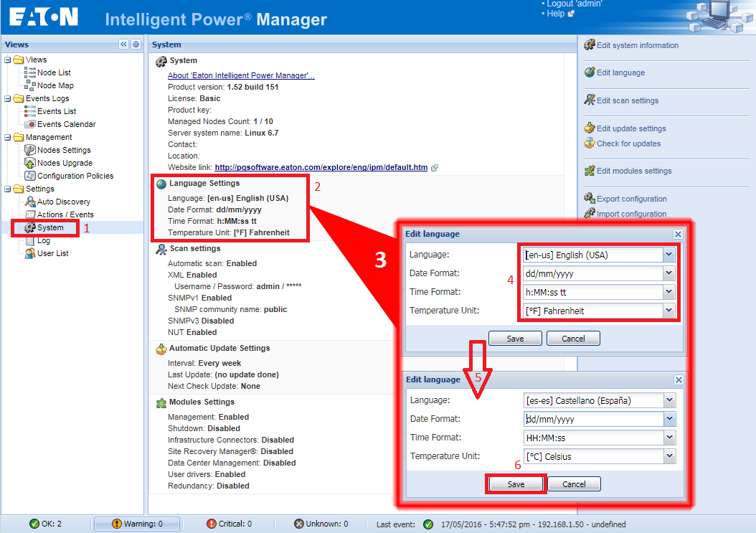Collapse the Views panel with double-arrow
756x533 pixels.
(123, 44)
